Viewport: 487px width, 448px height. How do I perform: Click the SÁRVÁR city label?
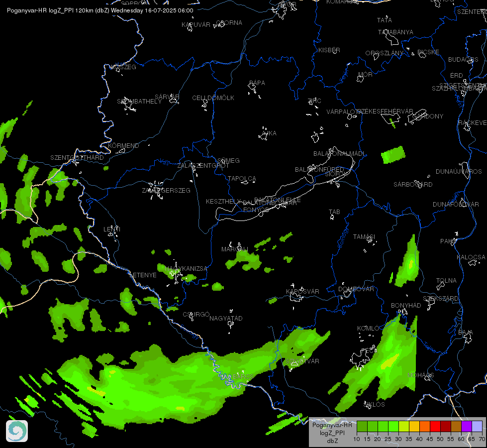[167, 97]
